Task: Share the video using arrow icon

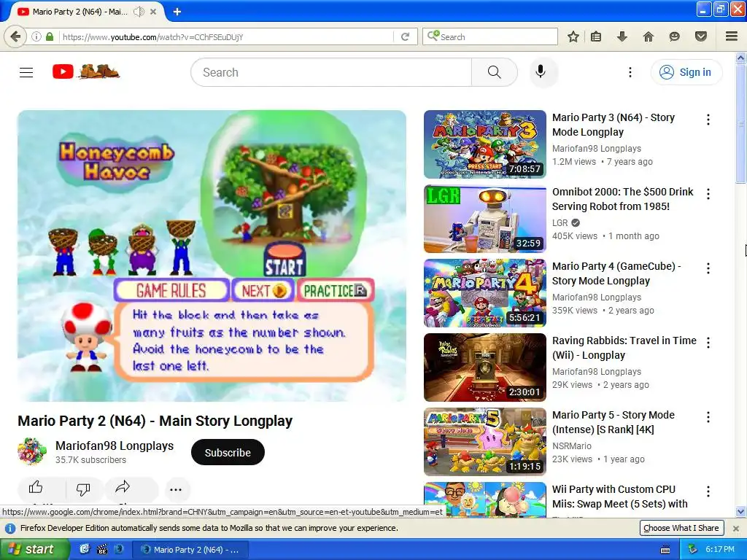Action: pos(123,486)
